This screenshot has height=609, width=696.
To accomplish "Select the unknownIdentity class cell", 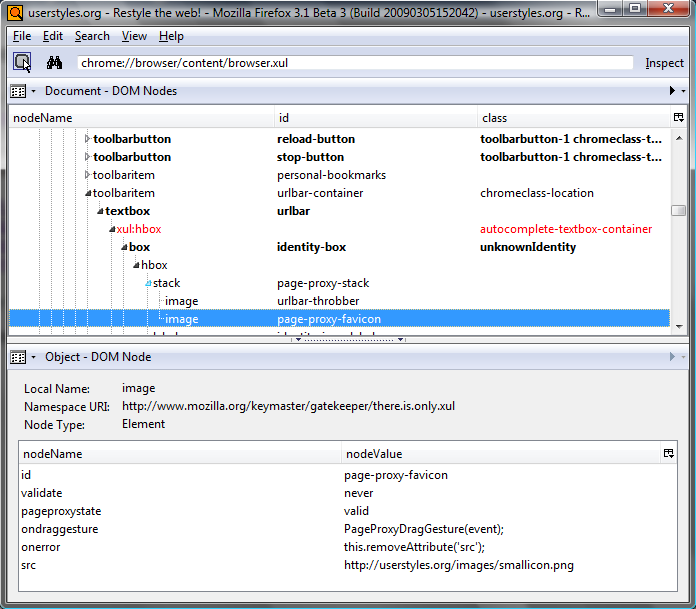I will point(528,247).
